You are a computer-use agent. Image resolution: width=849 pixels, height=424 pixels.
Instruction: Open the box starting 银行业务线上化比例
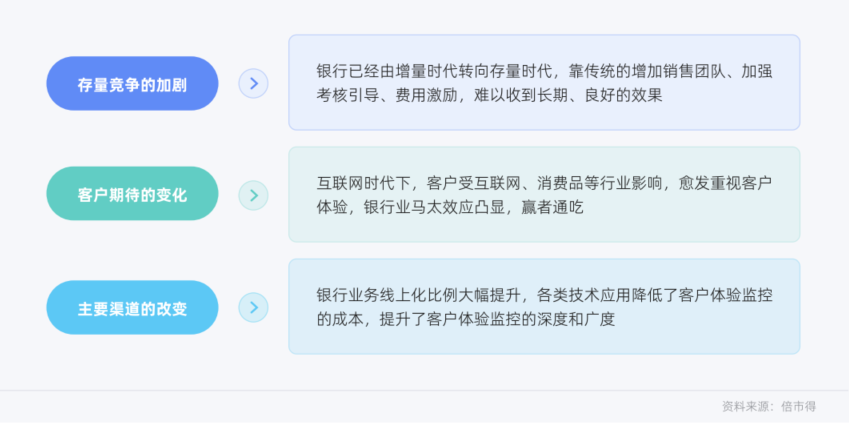click(544, 306)
